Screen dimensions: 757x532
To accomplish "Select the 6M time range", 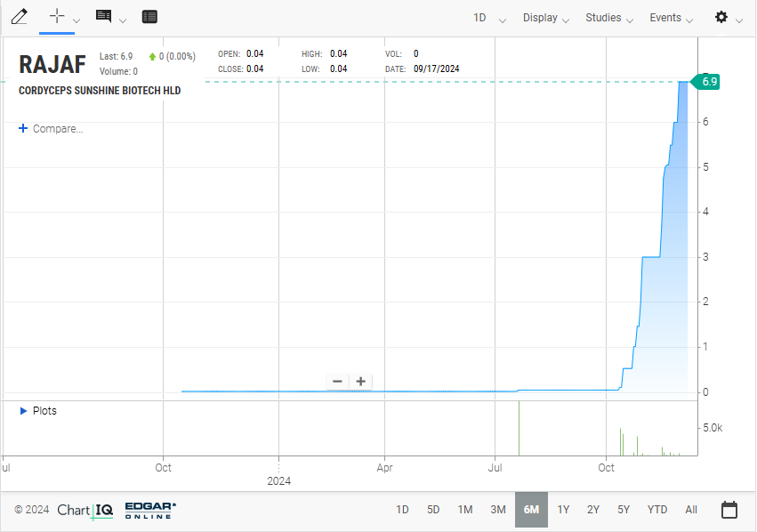I will pos(531,510).
